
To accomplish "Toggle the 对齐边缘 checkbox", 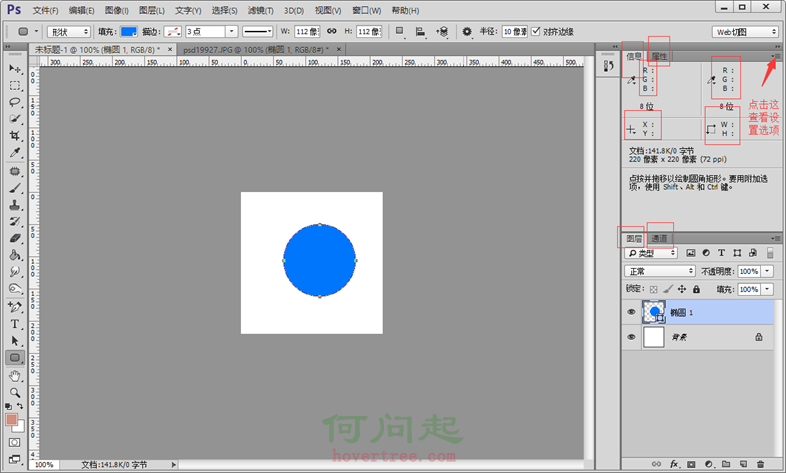I will pyautogui.click(x=537, y=31).
